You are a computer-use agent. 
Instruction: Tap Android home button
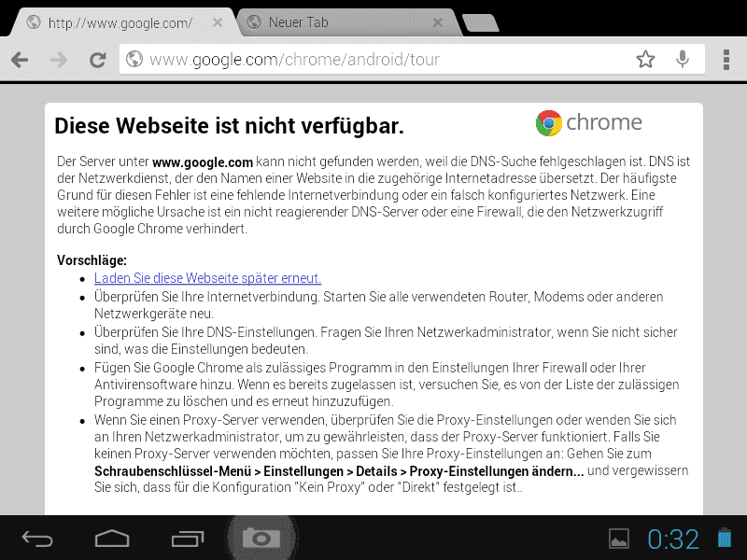coord(112,539)
